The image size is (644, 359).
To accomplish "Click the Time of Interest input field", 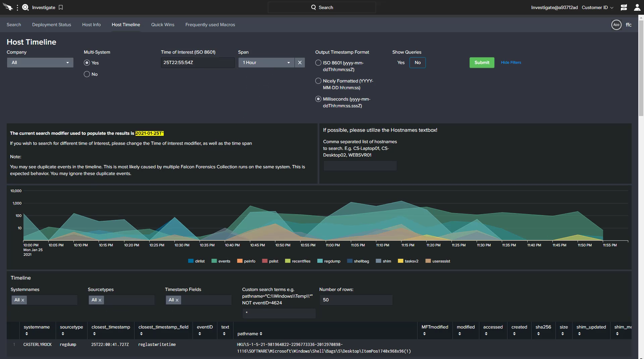I will (x=198, y=63).
